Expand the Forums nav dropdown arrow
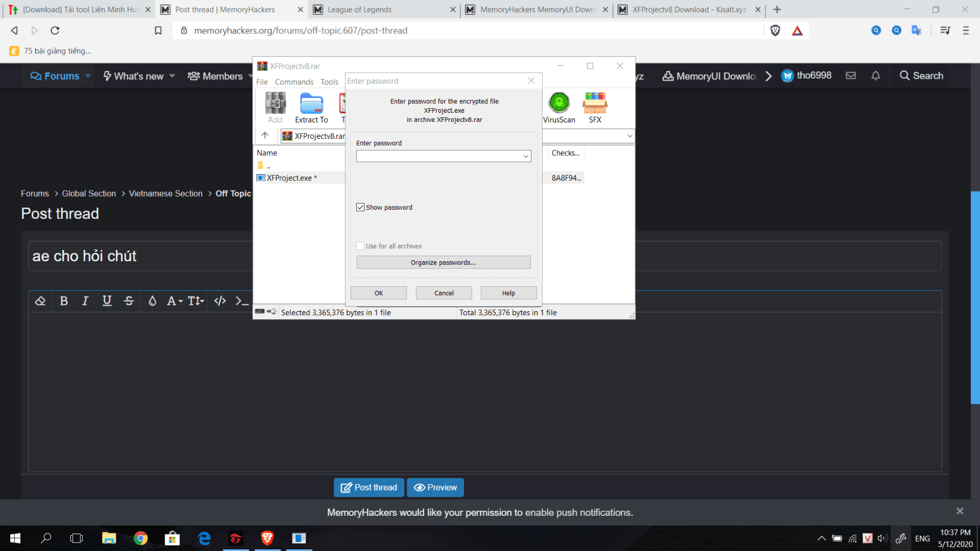980x551 pixels. [x=88, y=76]
